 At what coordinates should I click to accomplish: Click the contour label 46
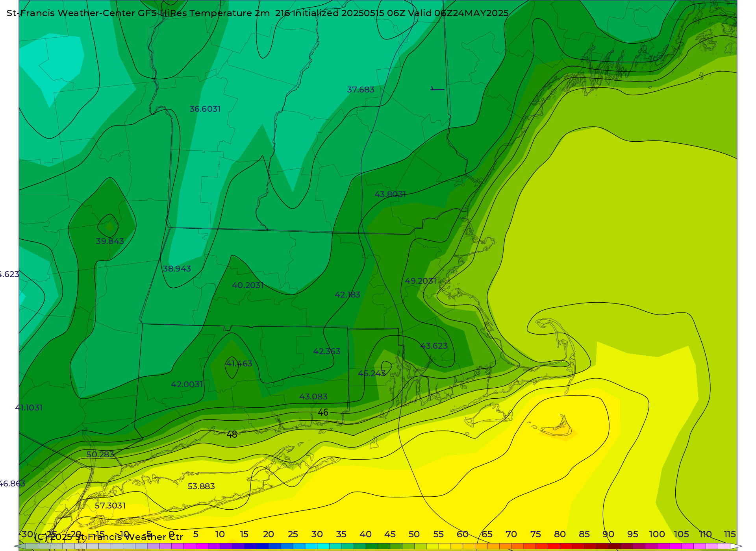[323, 412]
